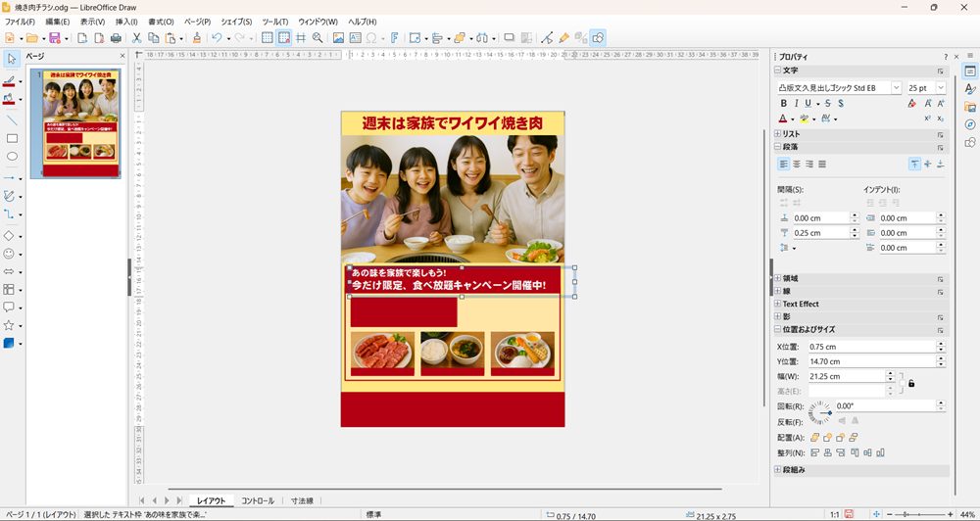Open the 編集(E) menu
The image size is (980, 521).
pyautogui.click(x=58, y=22)
